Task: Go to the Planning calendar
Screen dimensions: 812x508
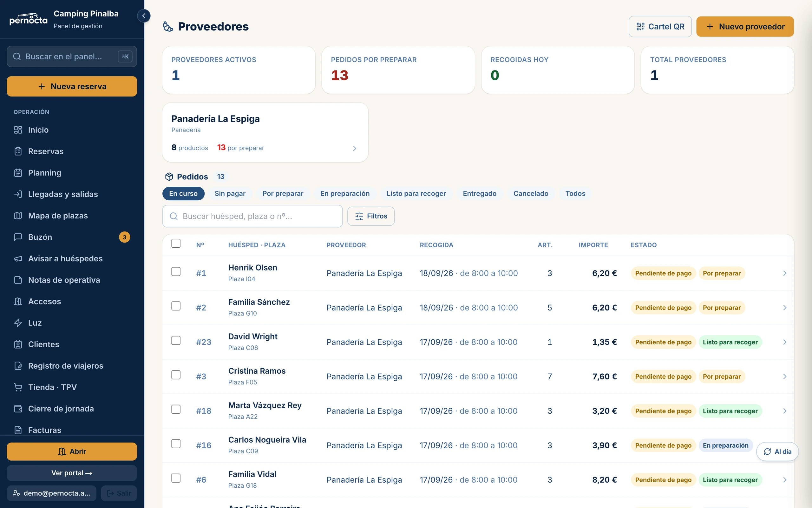Action: coord(72,173)
